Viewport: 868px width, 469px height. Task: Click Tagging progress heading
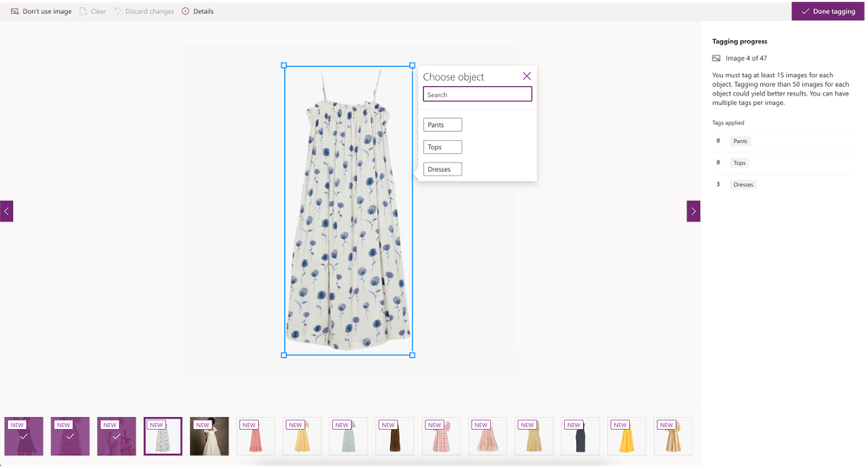[x=739, y=42]
